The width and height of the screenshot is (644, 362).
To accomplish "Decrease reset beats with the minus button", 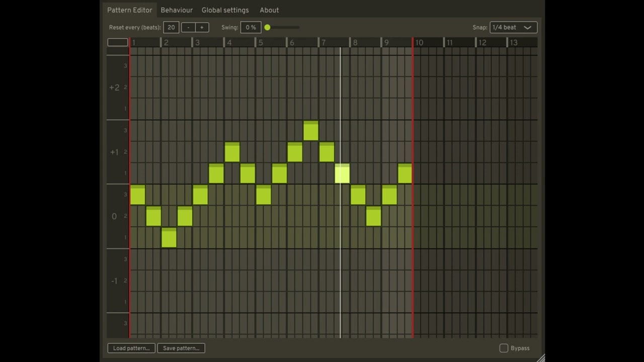I will 188,28.
